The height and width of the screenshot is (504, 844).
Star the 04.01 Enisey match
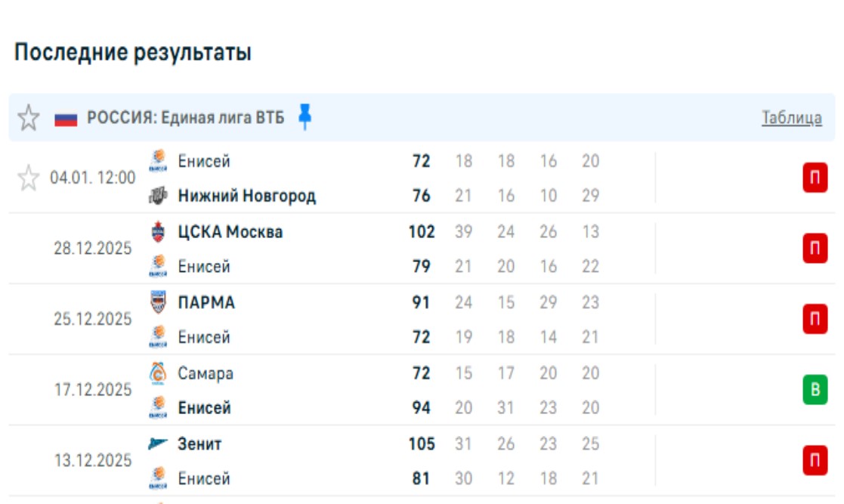[28, 178]
